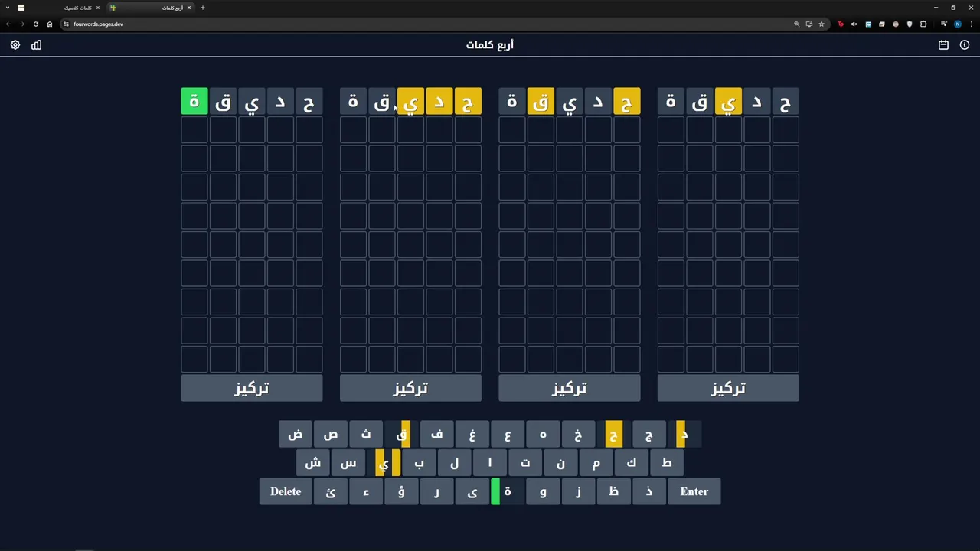Click the muted speaker extension icon
This screenshot has height=551, width=980.
[x=854, y=24]
